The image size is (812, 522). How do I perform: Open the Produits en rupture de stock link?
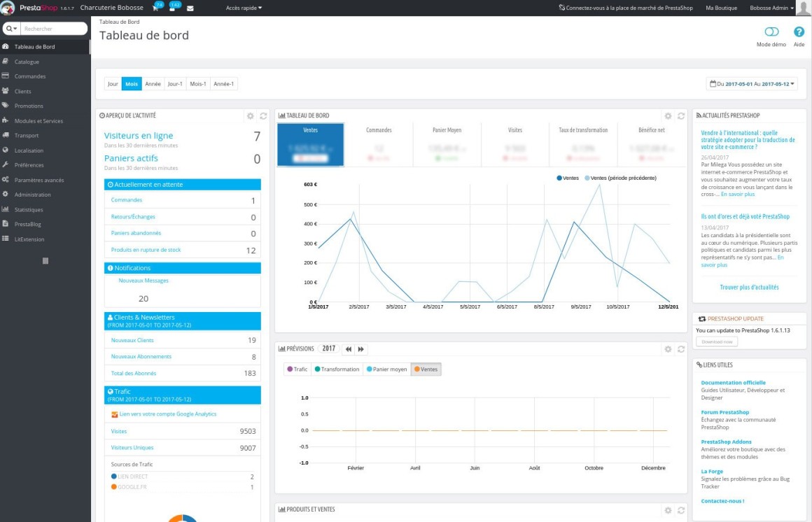(x=146, y=250)
